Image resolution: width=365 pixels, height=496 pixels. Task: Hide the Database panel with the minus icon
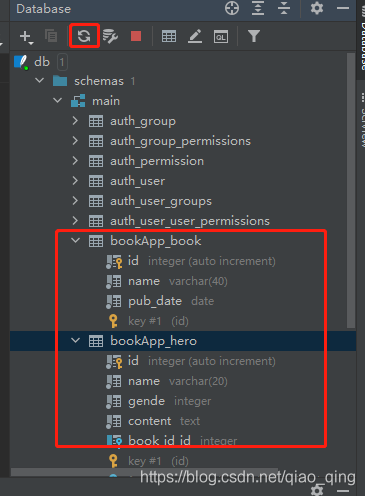coord(343,8)
